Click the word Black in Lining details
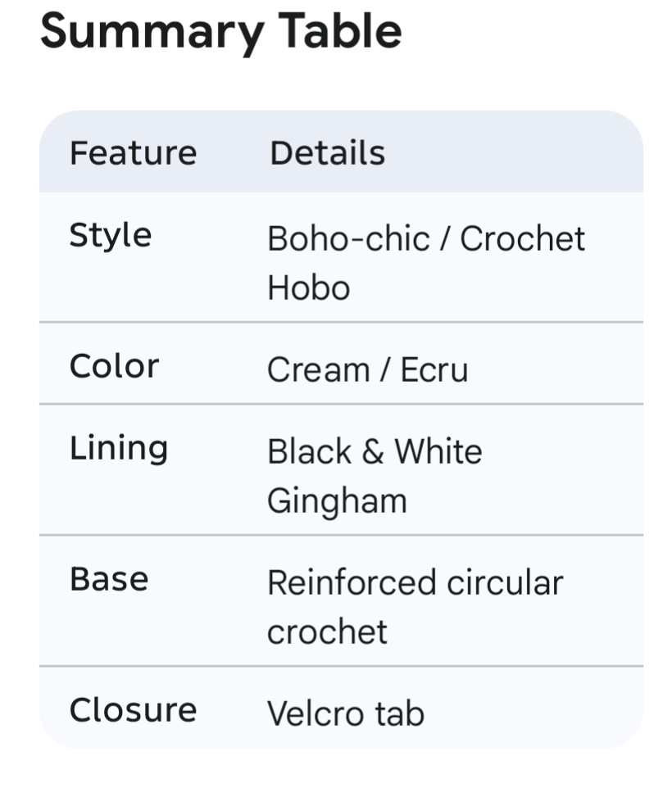The image size is (672, 788). click(309, 452)
